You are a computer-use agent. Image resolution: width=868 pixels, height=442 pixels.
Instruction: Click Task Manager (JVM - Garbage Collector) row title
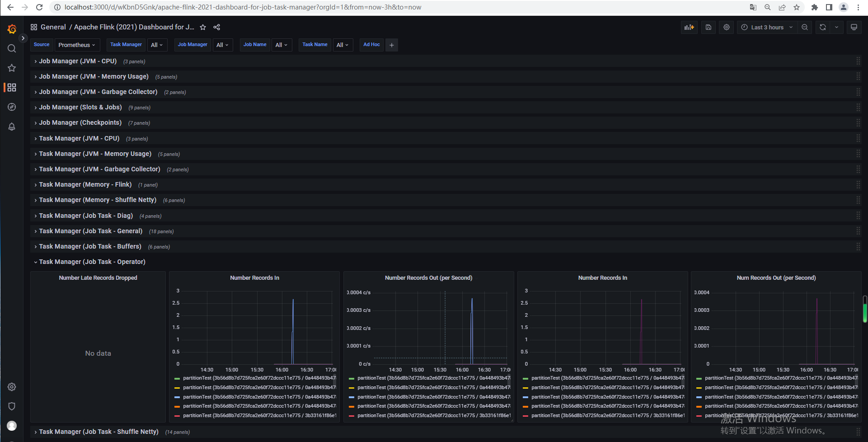tap(99, 169)
